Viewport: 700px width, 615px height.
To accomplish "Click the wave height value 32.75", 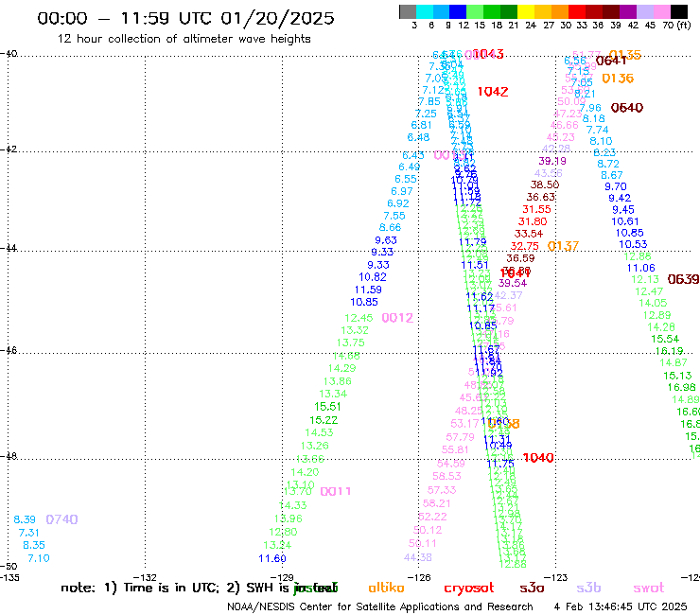I will point(525,247).
